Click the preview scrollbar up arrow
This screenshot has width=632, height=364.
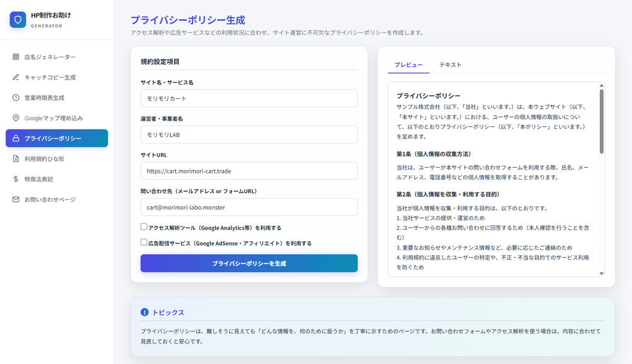[601, 86]
